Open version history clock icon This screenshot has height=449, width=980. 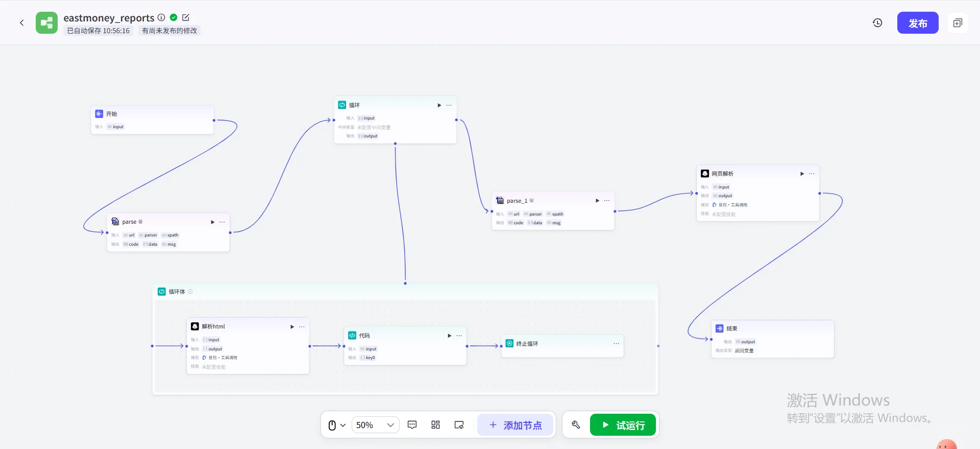(877, 22)
